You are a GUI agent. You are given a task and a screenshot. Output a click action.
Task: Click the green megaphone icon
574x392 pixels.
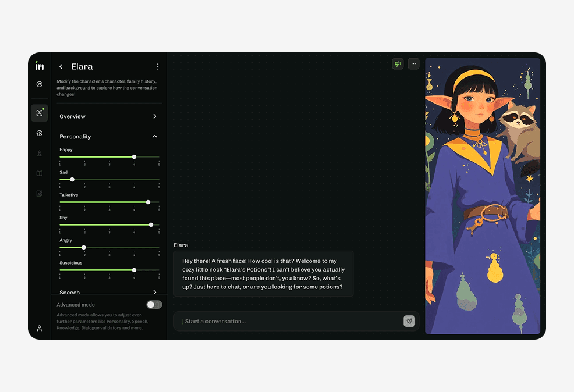click(398, 64)
